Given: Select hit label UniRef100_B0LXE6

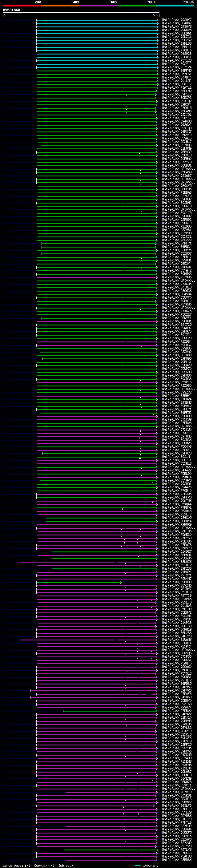Looking at the screenshot, I should point(176,738).
